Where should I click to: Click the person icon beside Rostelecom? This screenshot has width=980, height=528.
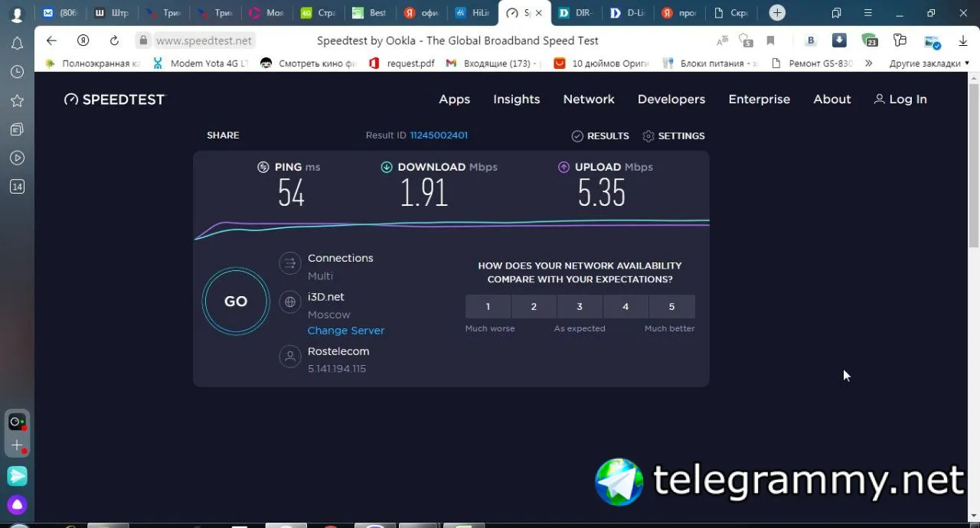tap(290, 357)
